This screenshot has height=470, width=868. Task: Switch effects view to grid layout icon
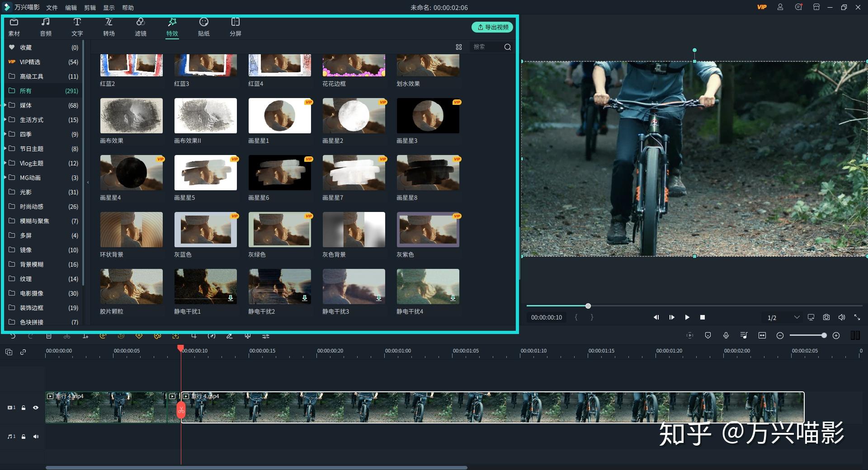[459, 47]
